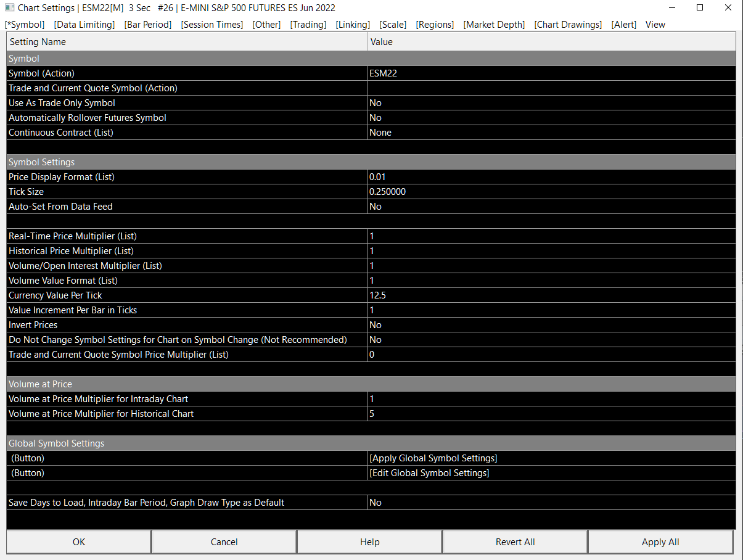Click the ESM22 symbol value
The width and height of the screenshot is (743, 560).
tap(551, 73)
